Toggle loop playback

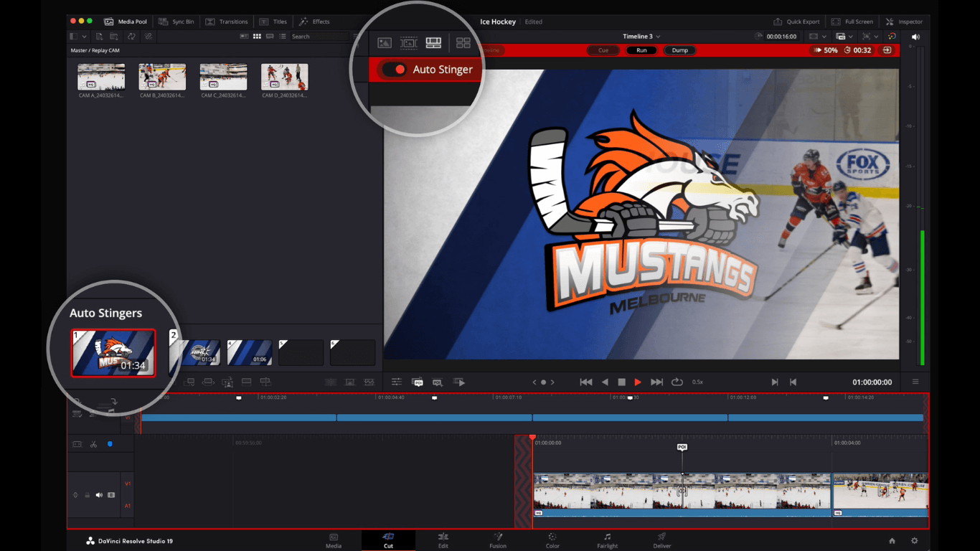click(677, 382)
